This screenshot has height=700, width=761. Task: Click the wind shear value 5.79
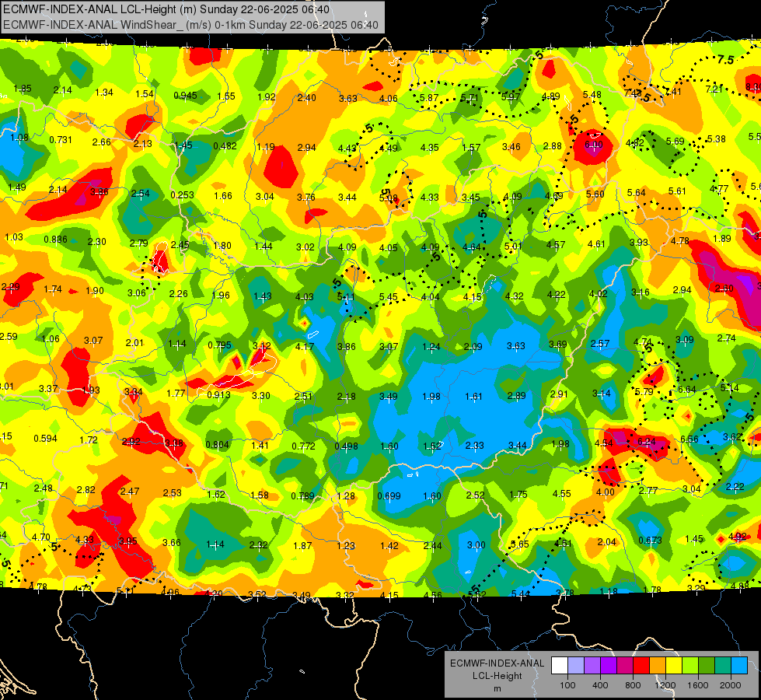644,391
